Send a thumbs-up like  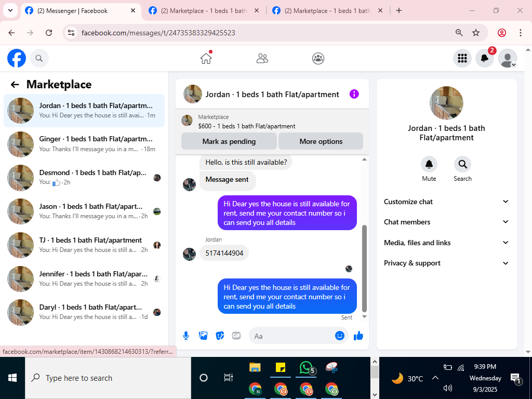(x=358, y=336)
